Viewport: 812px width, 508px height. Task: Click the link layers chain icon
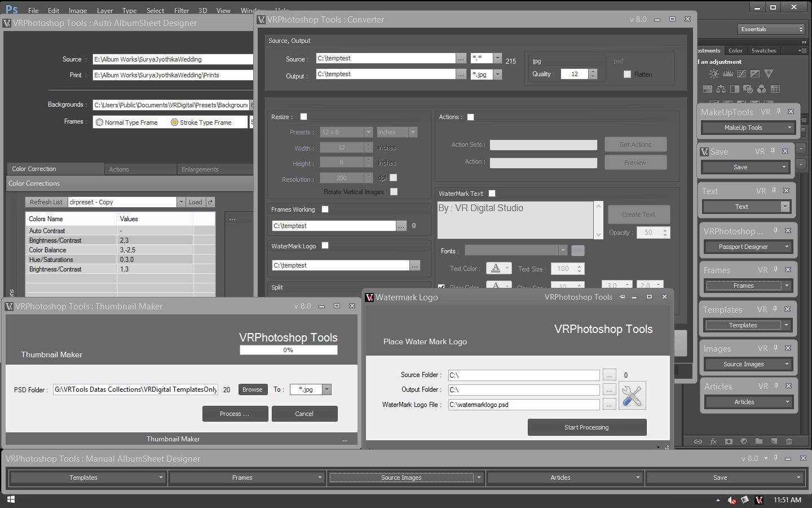point(698,441)
